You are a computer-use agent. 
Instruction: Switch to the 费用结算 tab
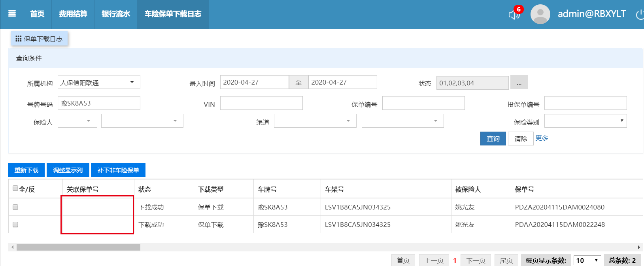tap(73, 14)
